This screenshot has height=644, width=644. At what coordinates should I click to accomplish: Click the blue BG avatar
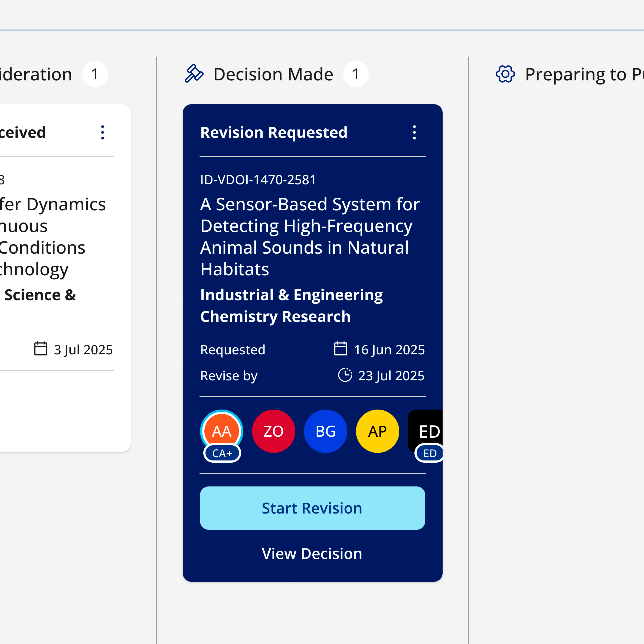tap(325, 431)
